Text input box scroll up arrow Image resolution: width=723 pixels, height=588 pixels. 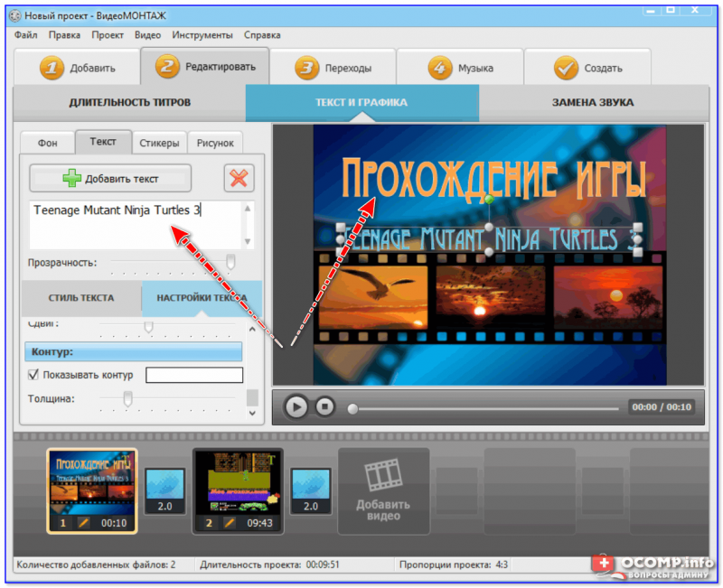point(248,209)
